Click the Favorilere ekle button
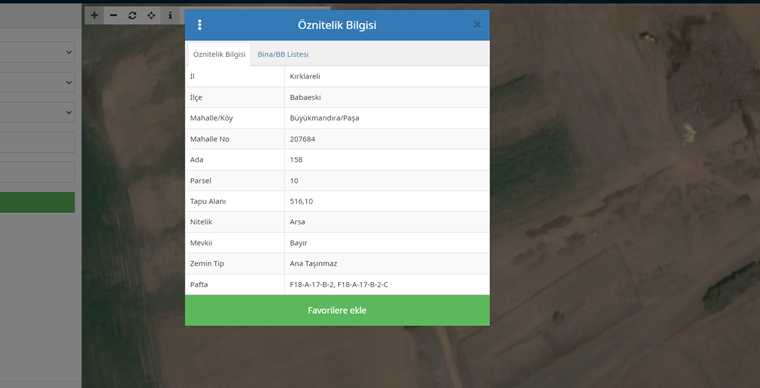760x388 pixels. 337,310
